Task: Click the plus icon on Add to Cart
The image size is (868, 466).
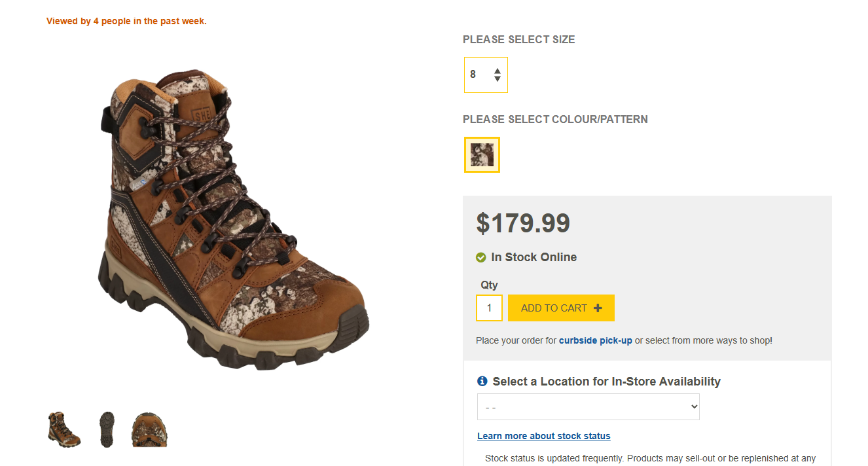Action: (x=598, y=308)
